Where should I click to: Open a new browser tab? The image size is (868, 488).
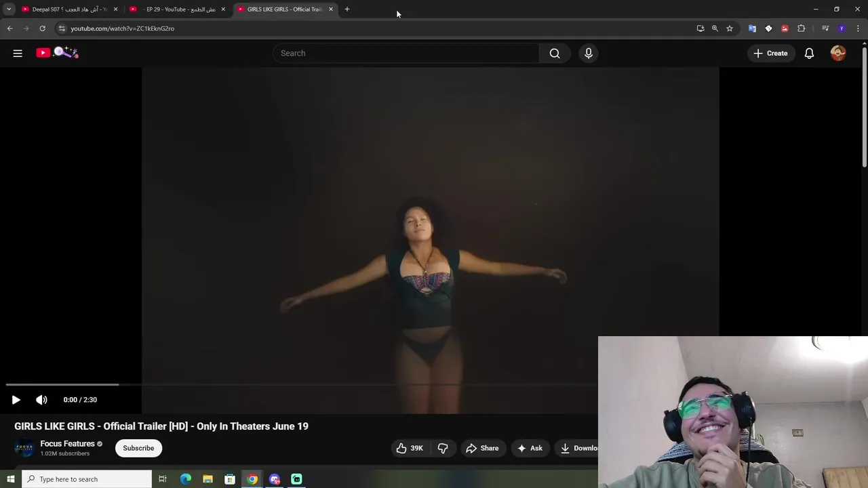(347, 9)
